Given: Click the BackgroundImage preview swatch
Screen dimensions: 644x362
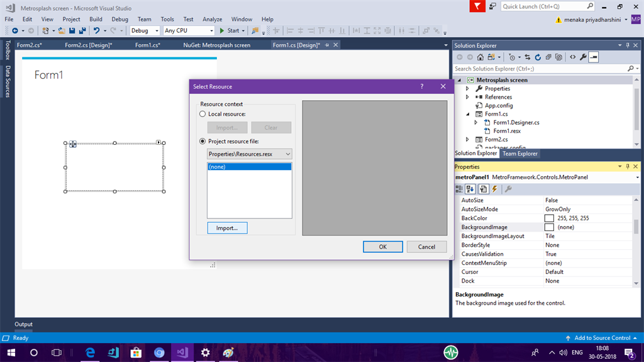Looking at the screenshot, I should (x=549, y=227).
